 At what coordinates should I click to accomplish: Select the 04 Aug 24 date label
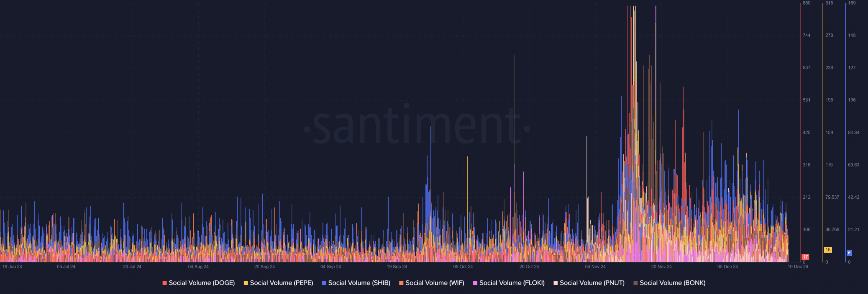[198, 267]
